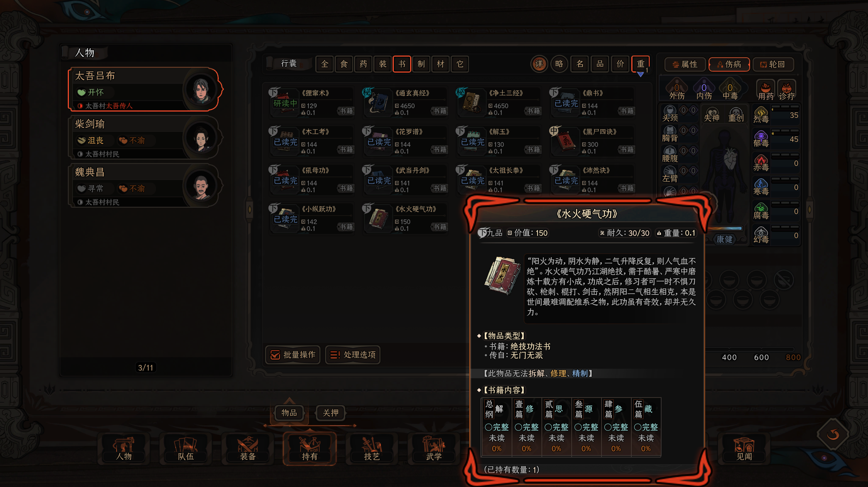Sort items by 价 value
Image resolution: width=868 pixels, height=487 pixels.
point(620,64)
